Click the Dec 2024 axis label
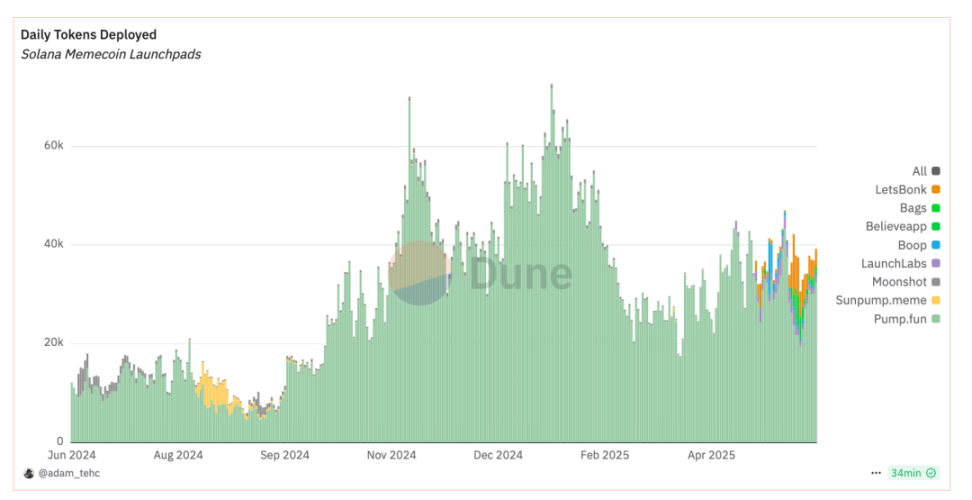The image size is (972, 500). click(498, 455)
